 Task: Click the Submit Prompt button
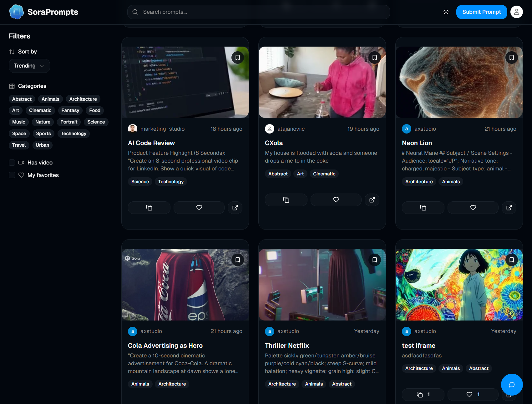[482, 12]
